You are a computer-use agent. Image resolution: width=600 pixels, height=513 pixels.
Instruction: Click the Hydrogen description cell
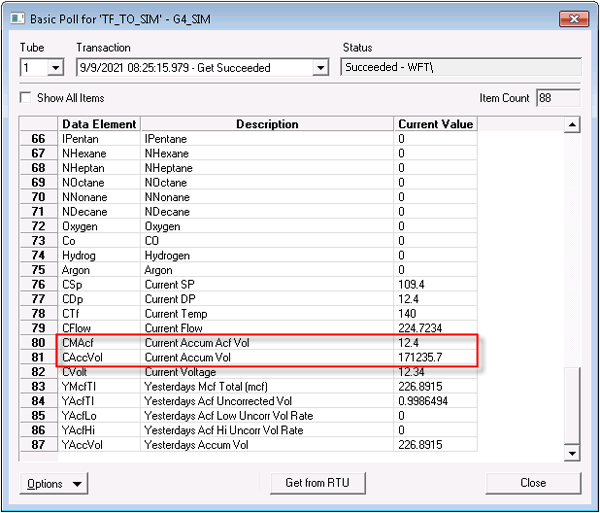pyautogui.click(x=267, y=255)
